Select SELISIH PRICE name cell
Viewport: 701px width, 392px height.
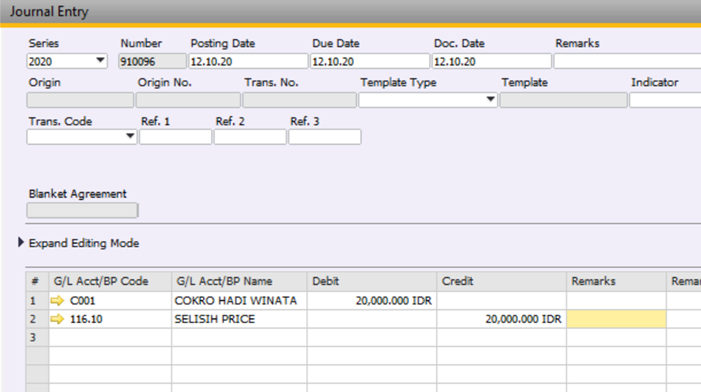(239, 319)
